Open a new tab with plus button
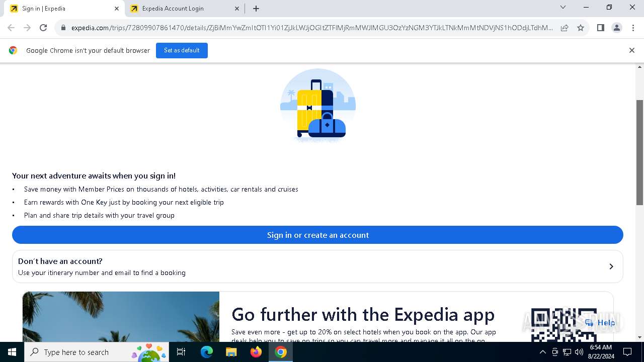This screenshot has height=362, width=644. click(x=256, y=9)
